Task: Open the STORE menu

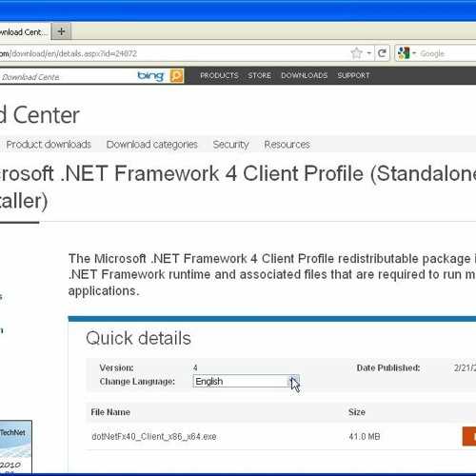Action: pos(259,75)
